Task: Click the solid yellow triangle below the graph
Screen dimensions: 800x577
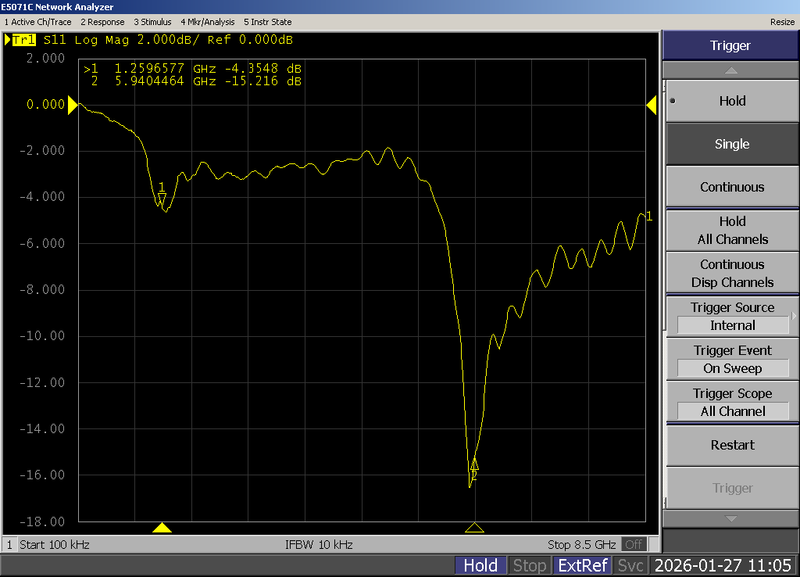Action: click(x=161, y=522)
